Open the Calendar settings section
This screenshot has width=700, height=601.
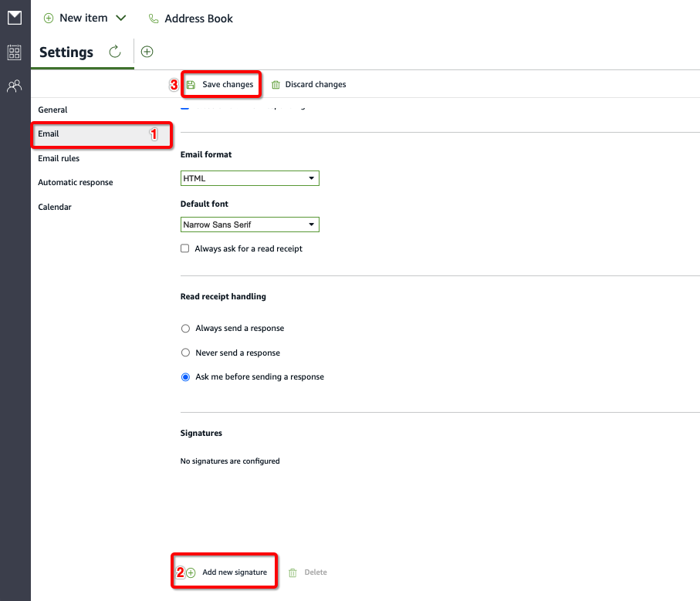(x=54, y=207)
